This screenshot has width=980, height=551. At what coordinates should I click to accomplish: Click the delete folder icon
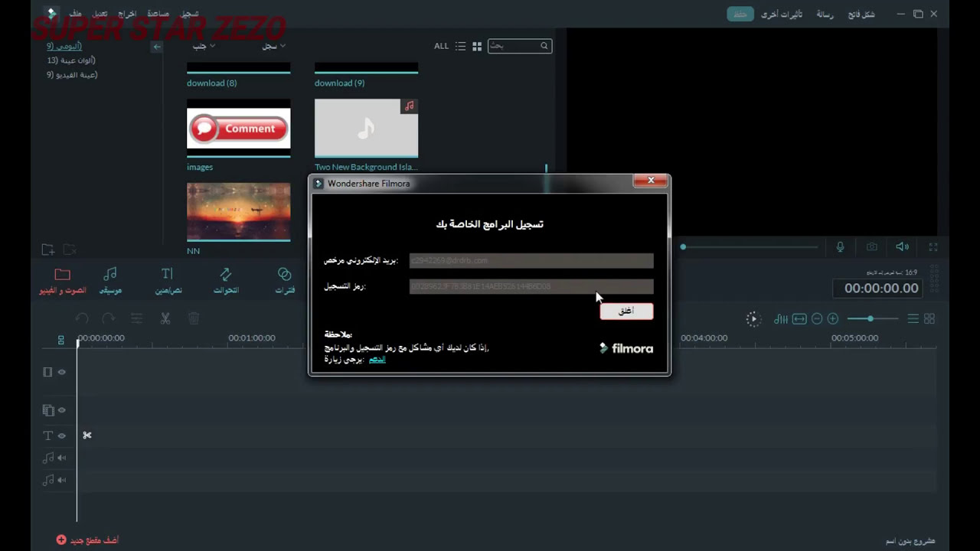(69, 249)
